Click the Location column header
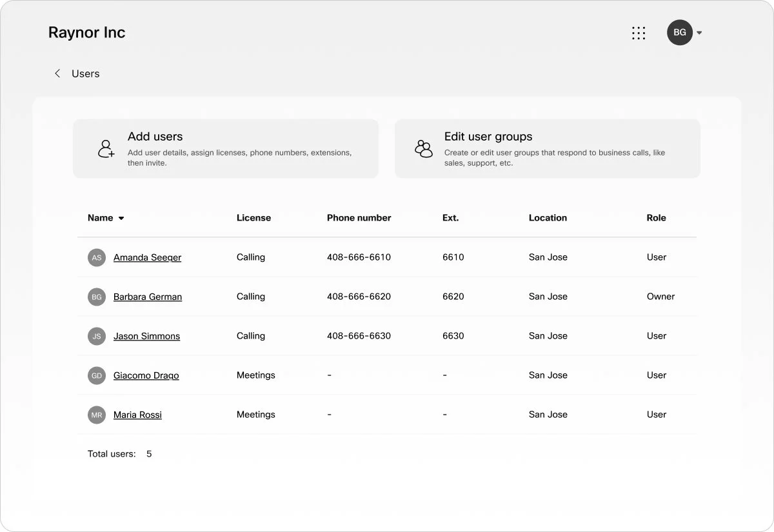774x532 pixels. point(548,218)
